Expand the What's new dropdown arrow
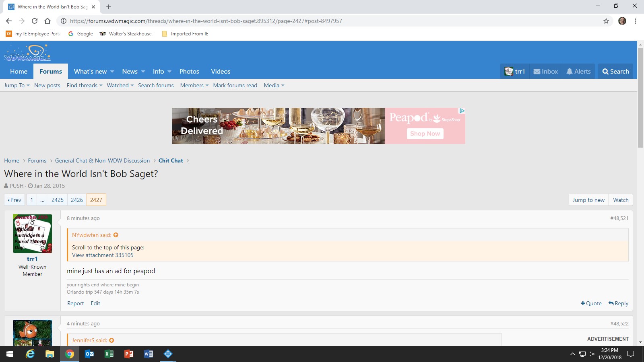Viewport: 644px width, 362px height. click(x=112, y=72)
